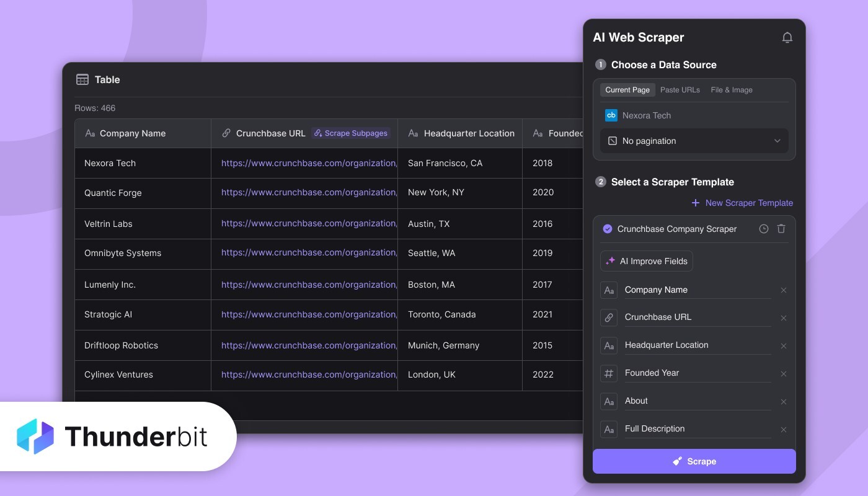The width and height of the screenshot is (868, 496).
Task: Delete the Crunchbase Company Scraper via trash icon
Action: point(781,229)
